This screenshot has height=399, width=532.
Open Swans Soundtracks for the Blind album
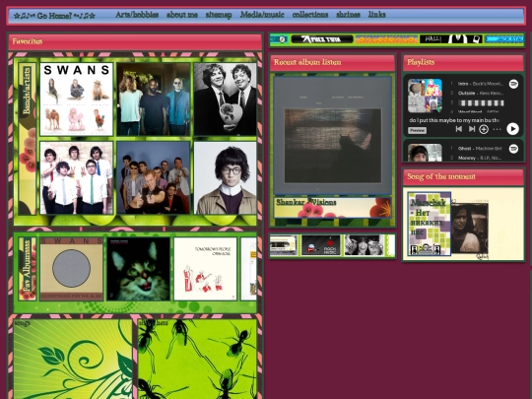click(71, 269)
